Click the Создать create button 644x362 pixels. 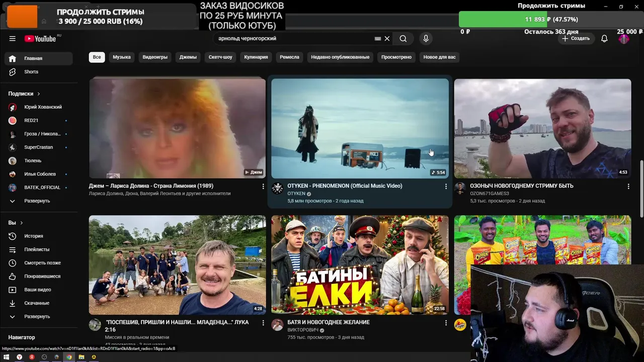tap(576, 39)
